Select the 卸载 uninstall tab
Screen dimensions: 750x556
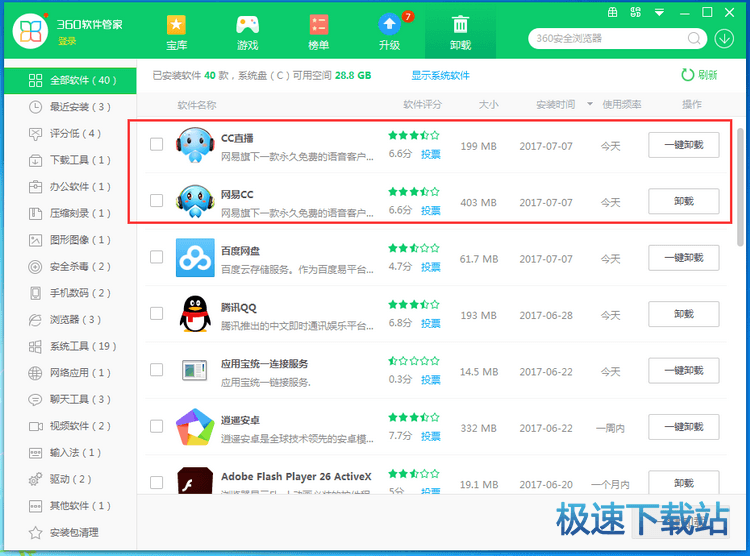click(x=460, y=33)
